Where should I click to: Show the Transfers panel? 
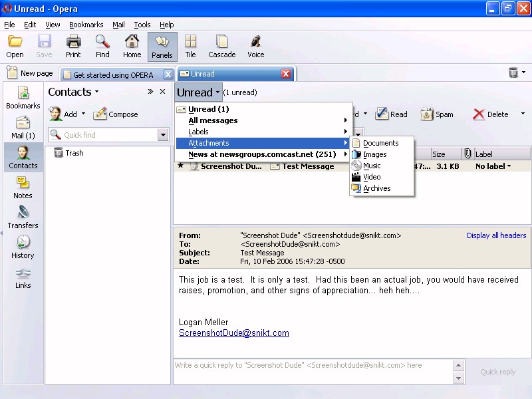click(x=23, y=217)
